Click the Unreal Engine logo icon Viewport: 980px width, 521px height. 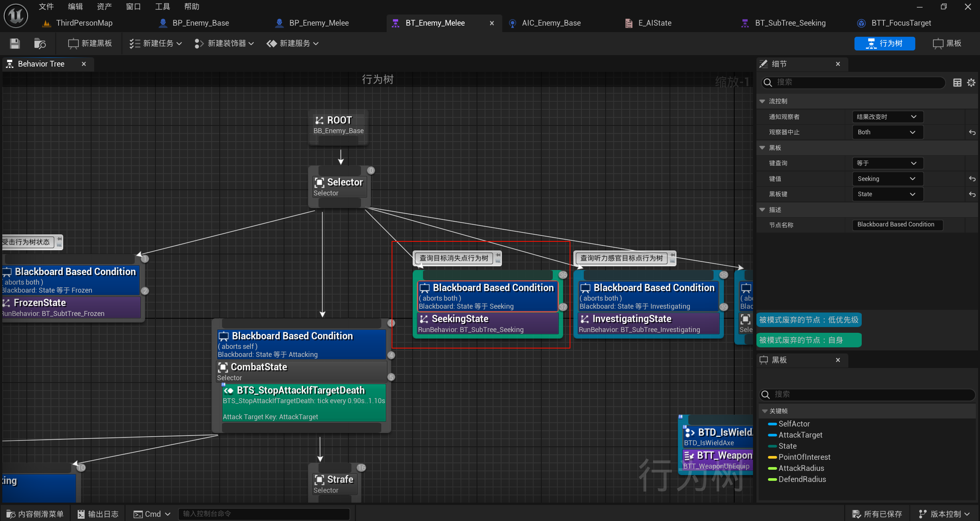pyautogui.click(x=16, y=16)
